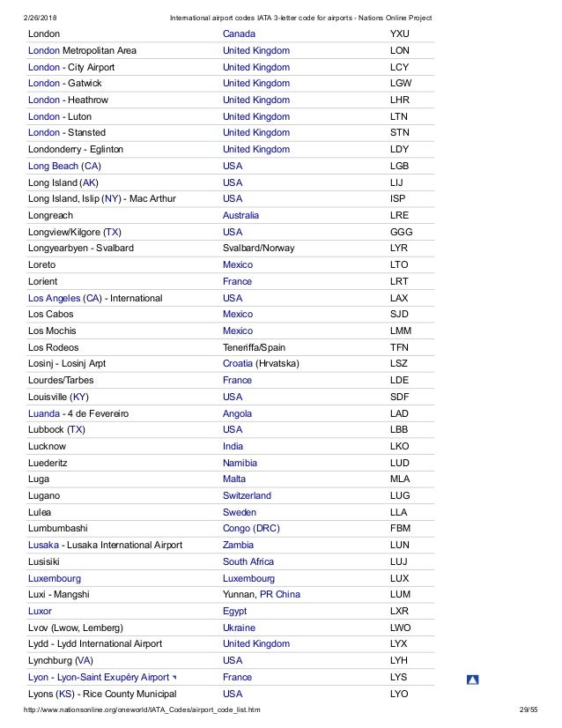Open the Lusaka city link
Viewport: 562px width, 728px height.
[43, 545]
